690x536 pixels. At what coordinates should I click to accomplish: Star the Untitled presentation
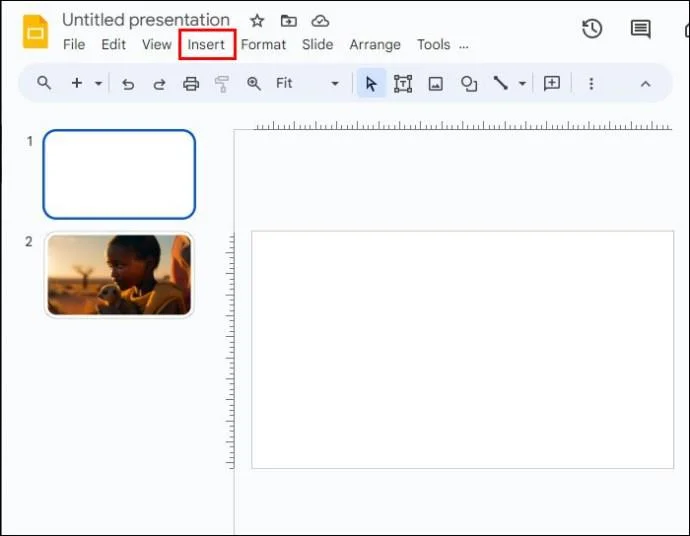(257, 21)
